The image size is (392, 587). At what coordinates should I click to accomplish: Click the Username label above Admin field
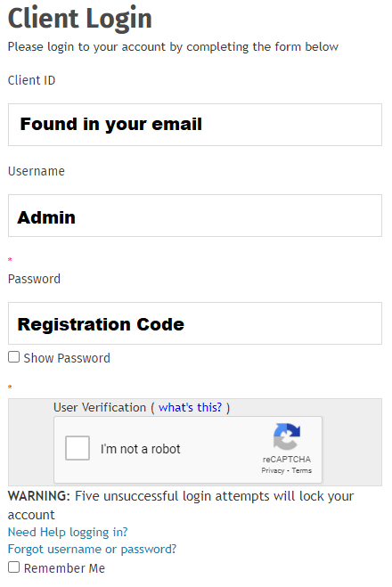click(37, 171)
